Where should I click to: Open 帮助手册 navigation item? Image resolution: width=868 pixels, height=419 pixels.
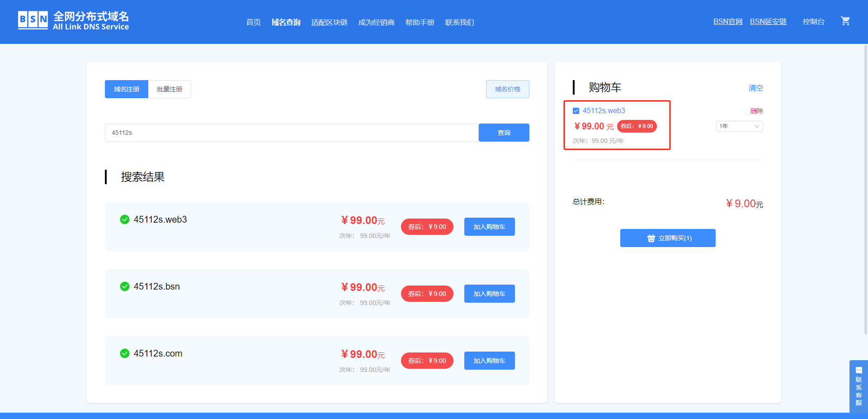[x=420, y=22]
